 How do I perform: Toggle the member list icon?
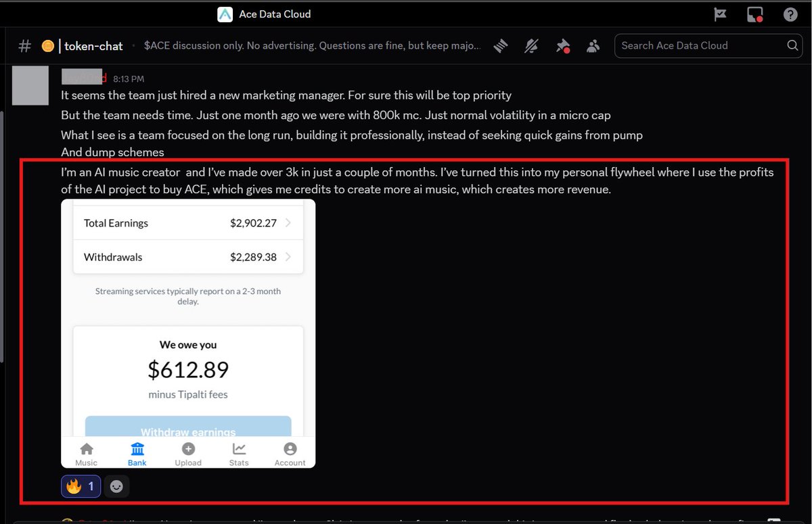point(593,45)
